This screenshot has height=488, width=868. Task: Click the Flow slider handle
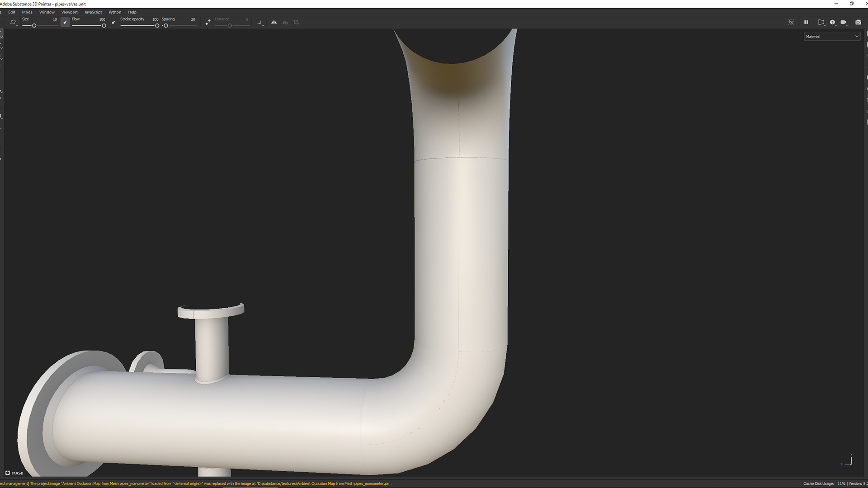[x=104, y=26]
